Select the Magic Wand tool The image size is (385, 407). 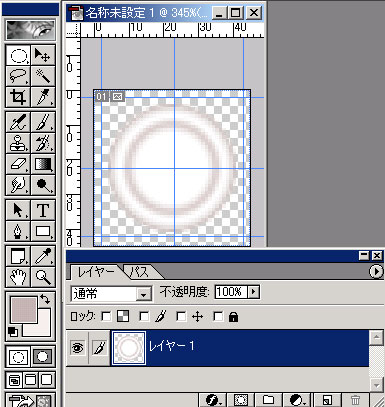[43, 76]
